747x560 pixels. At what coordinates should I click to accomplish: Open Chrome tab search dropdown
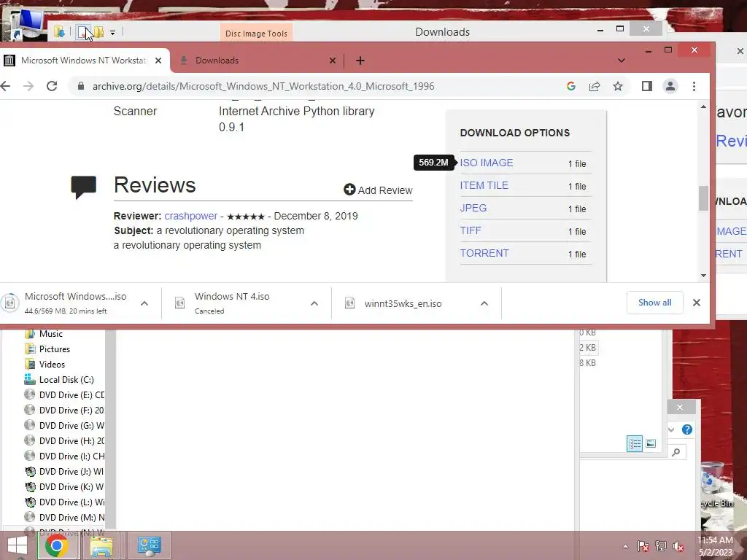622,61
